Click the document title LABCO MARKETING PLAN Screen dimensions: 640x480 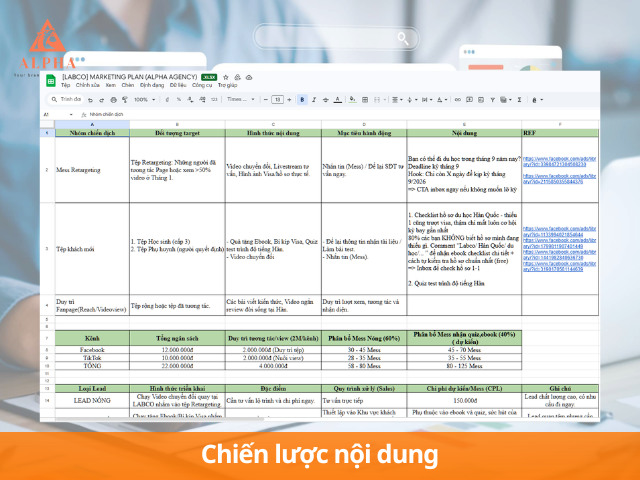point(129,77)
